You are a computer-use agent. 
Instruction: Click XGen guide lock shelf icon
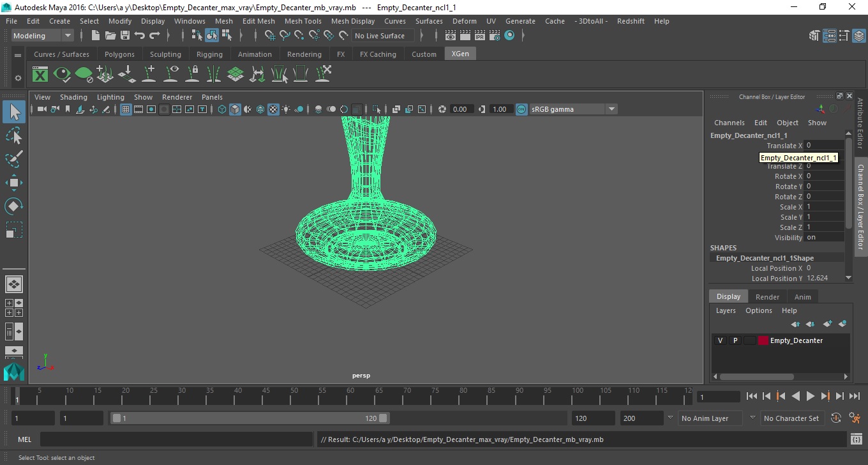(x=192, y=74)
